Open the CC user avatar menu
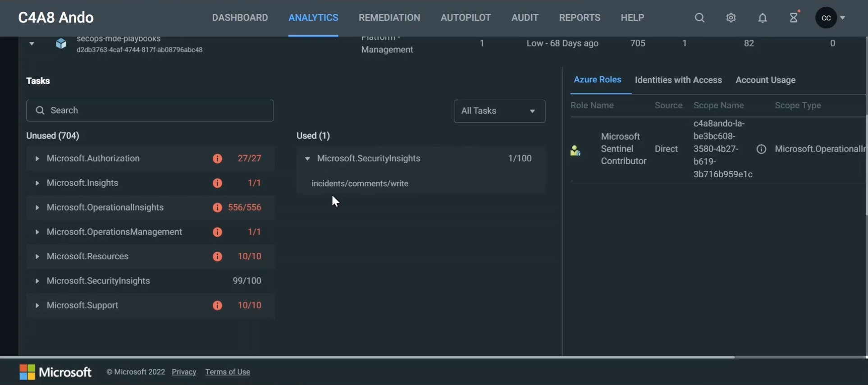The width and height of the screenshot is (868, 385). [x=826, y=18]
